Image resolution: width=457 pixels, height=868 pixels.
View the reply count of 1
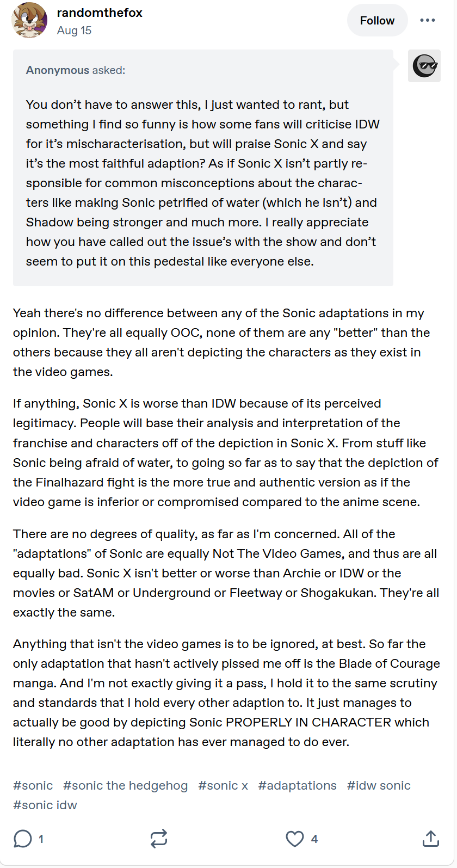(41, 839)
